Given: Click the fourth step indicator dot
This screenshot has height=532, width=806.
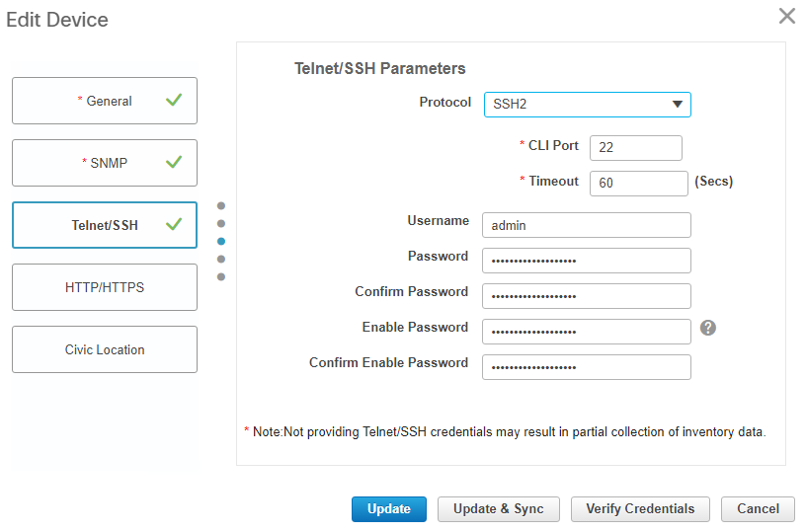Looking at the screenshot, I should tap(221, 259).
